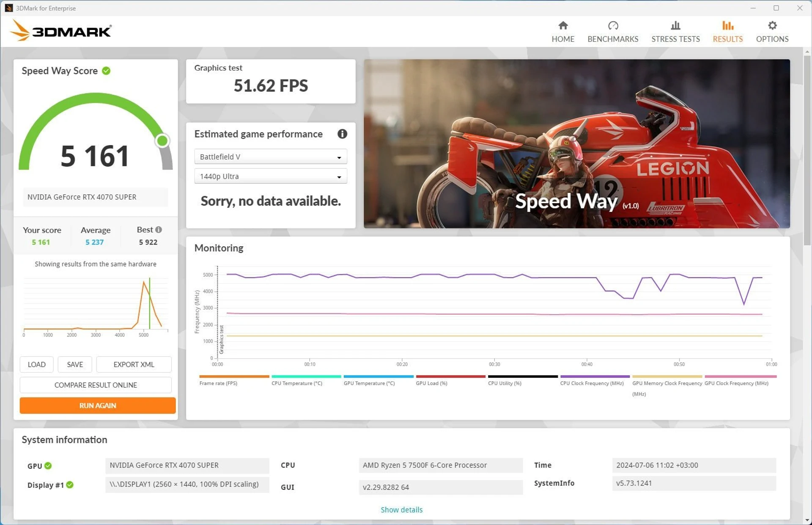Viewport: 812px width, 525px height.
Task: Click the orange RUN AGAIN button
Action: tap(98, 405)
